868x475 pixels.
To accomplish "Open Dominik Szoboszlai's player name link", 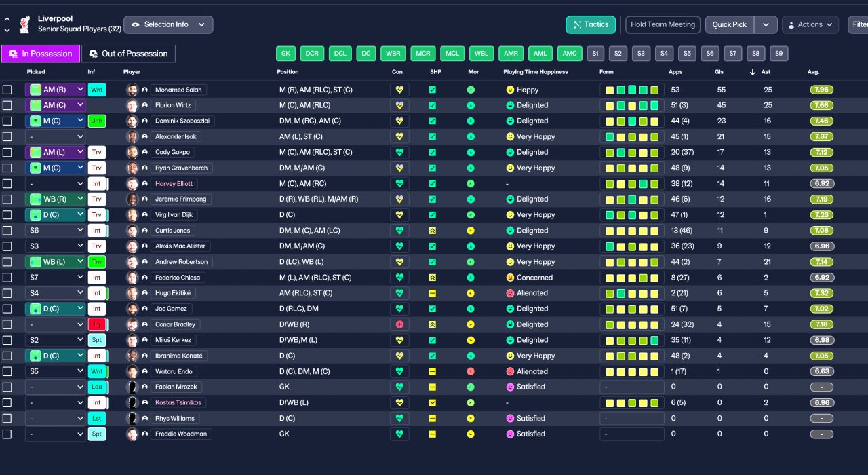I will (x=182, y=121).
